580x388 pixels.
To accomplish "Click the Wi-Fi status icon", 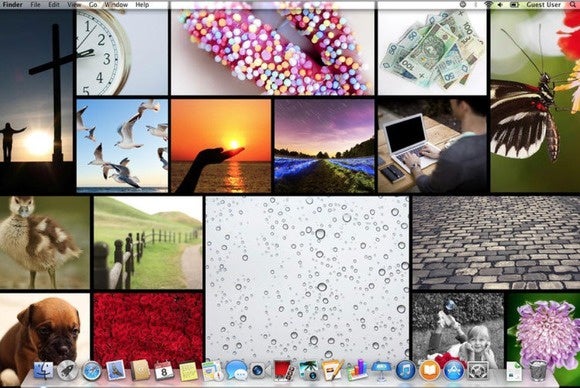I will pyautogui.click(x=489, y=4).
